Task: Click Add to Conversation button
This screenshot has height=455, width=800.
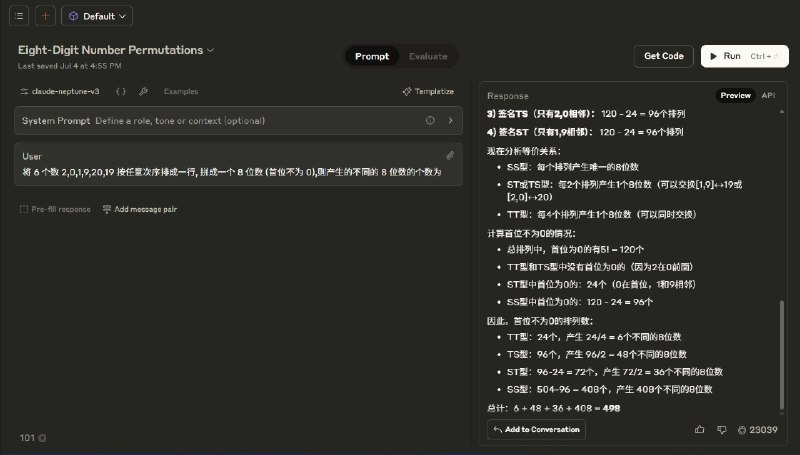Action: click(536, 429)
